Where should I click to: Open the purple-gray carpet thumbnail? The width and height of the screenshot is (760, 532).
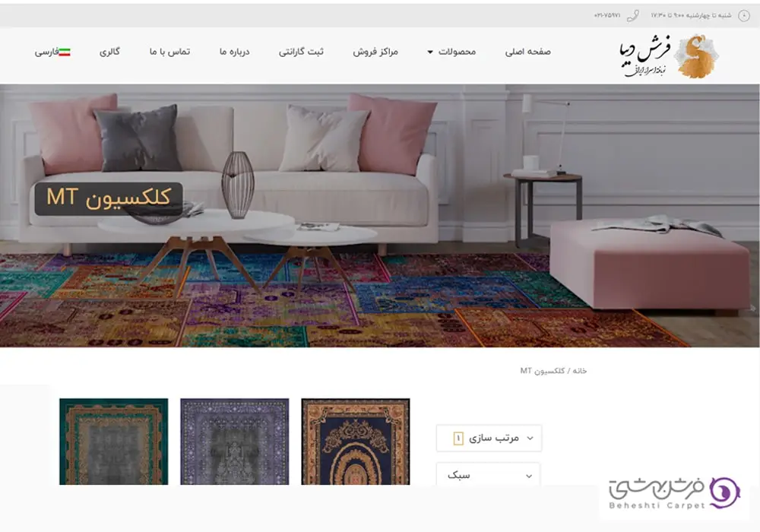(x=235, y=442)
